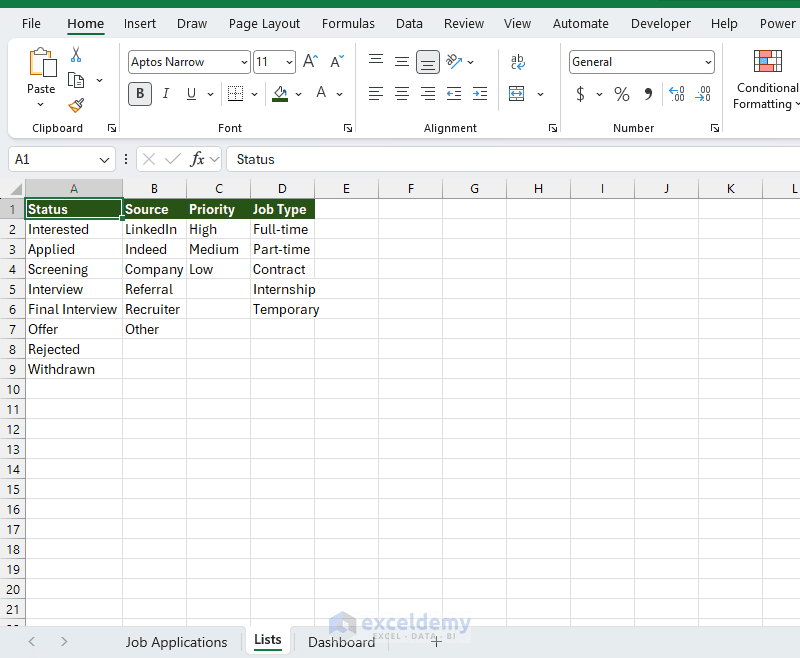Viewport: 800px width, 658px height.
Task: Switch to the Formulas tab
Action: pyautogui.click(x=348, y=23)
